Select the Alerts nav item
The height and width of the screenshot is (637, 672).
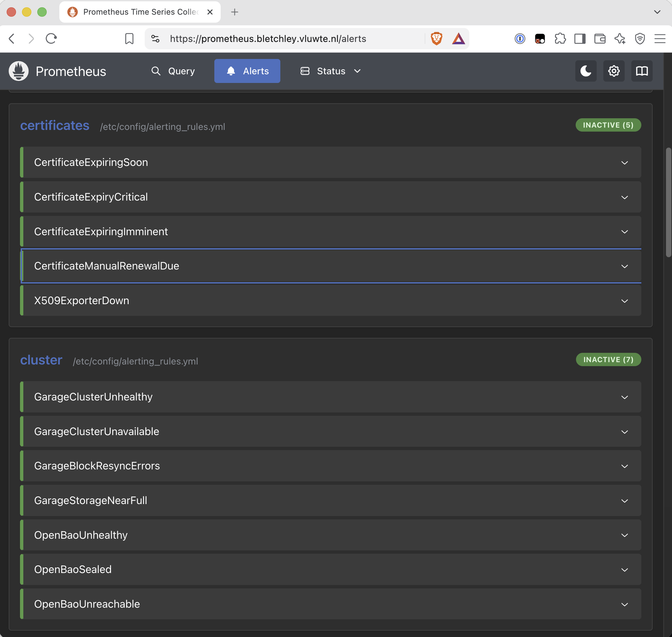247,71
